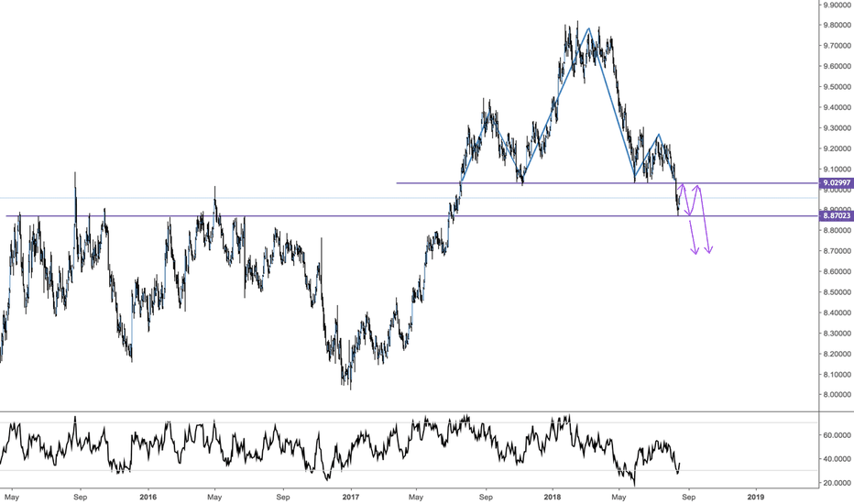
Task: Click the 8.20000 price axis label
Action: [837, 354]
